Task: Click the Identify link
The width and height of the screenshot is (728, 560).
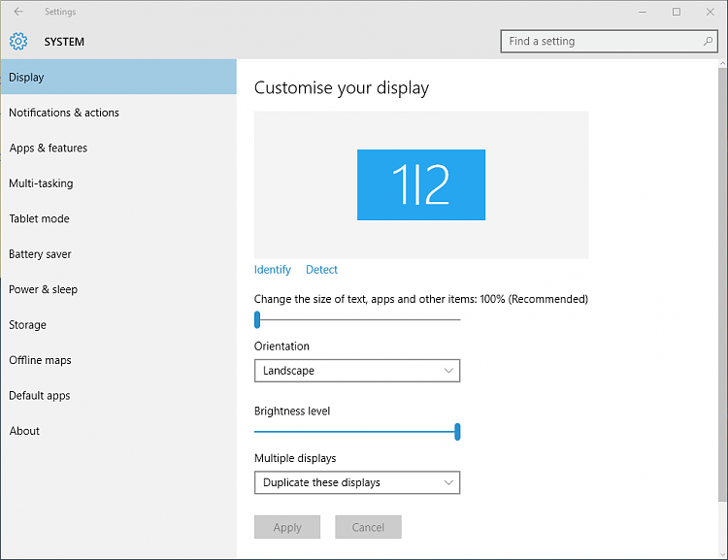Action: tap(273, 270)
